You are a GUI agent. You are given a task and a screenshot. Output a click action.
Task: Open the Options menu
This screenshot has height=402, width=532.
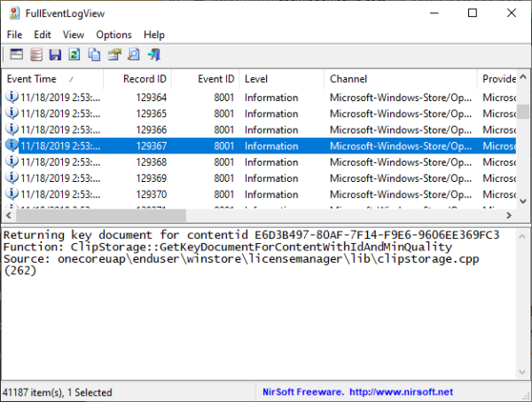click(113, 35)
